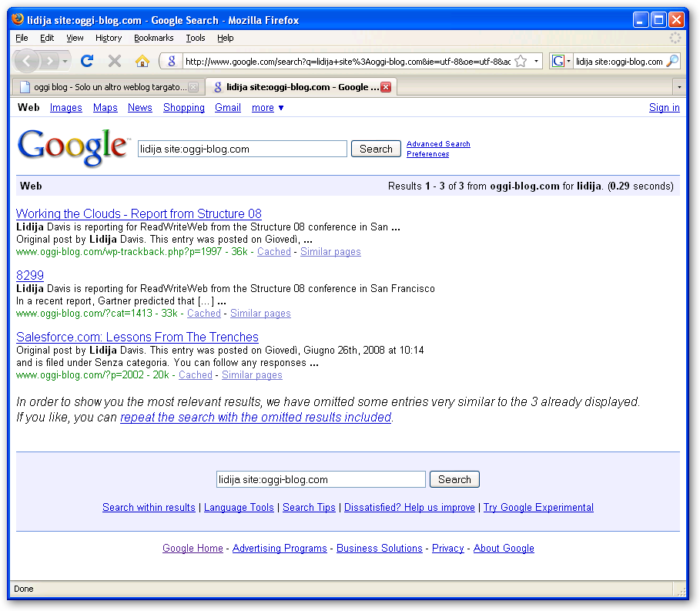Open the Gmail link

[x=228, y=108]
